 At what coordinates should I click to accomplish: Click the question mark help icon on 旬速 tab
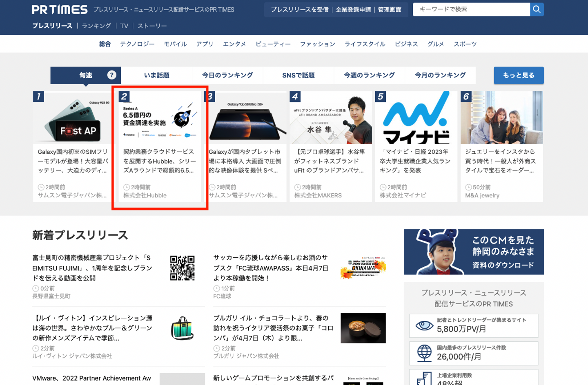[111, 75]
